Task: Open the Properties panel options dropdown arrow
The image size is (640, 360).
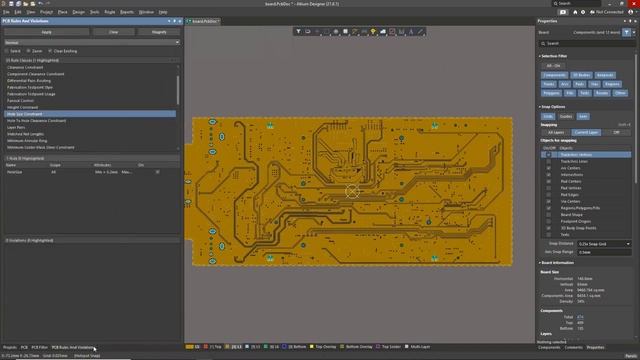Action: click(x=624, y=21)
